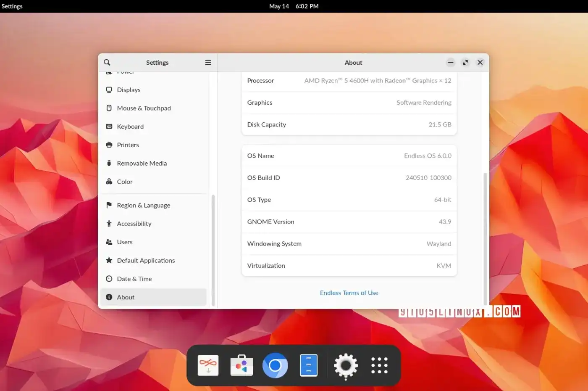The image size is (588, 391).
Task: Click the Region & Language flag icon
Action: pos(109,205)
